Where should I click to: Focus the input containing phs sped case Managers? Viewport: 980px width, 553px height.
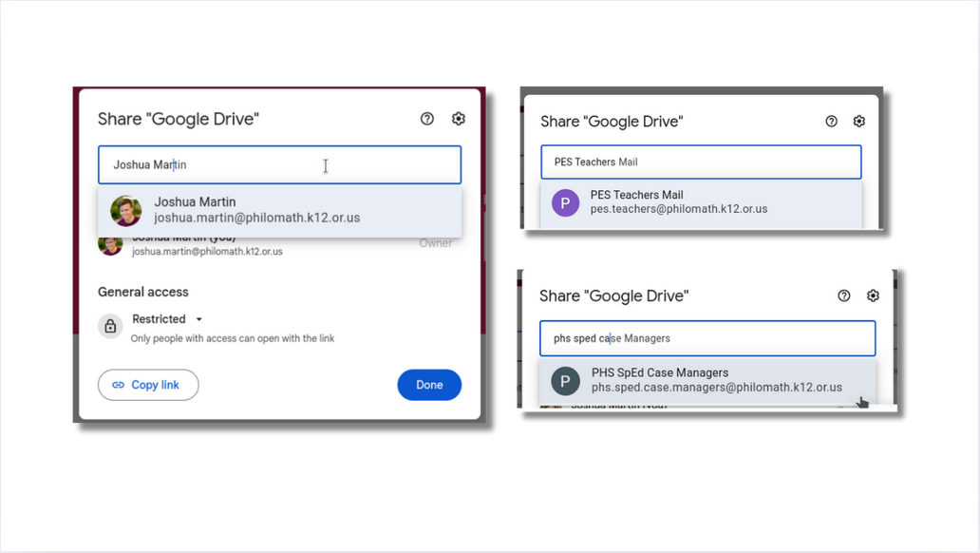[x=707, y=338]
